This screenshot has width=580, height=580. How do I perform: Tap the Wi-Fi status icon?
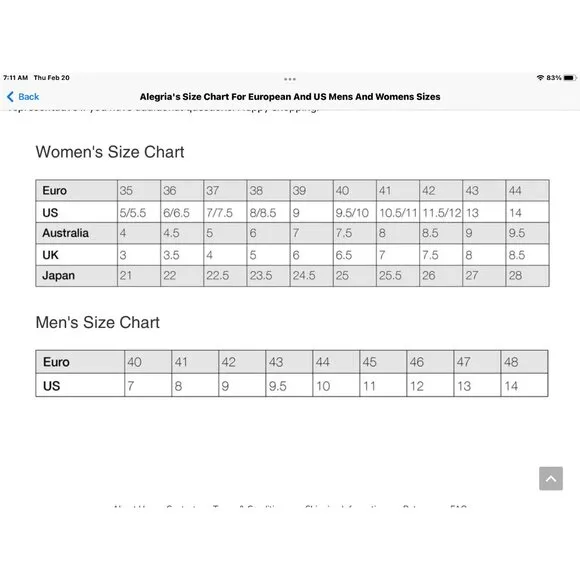coord(540,78)
